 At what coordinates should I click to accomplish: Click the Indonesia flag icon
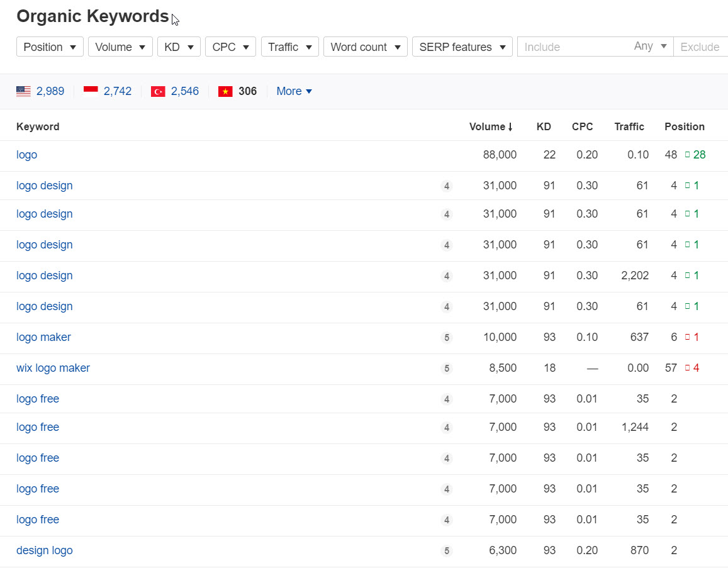pyautogui.click(x=91, y=91)
